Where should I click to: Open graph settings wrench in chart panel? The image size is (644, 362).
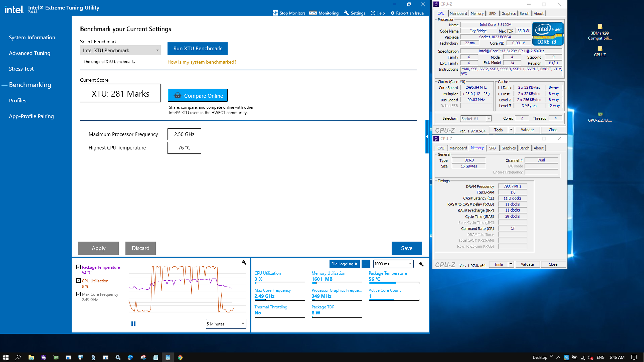pyautogui.click(x=244, y=262)
